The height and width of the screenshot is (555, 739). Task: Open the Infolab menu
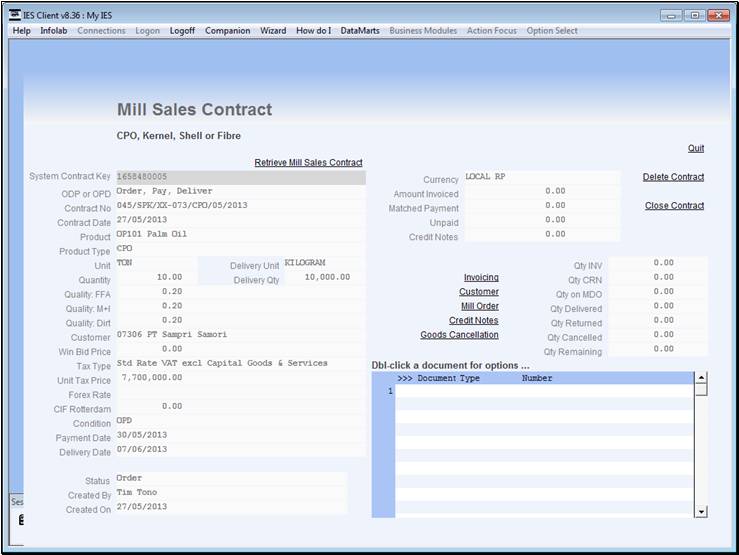pyautogui.click(x=54, y=31)
